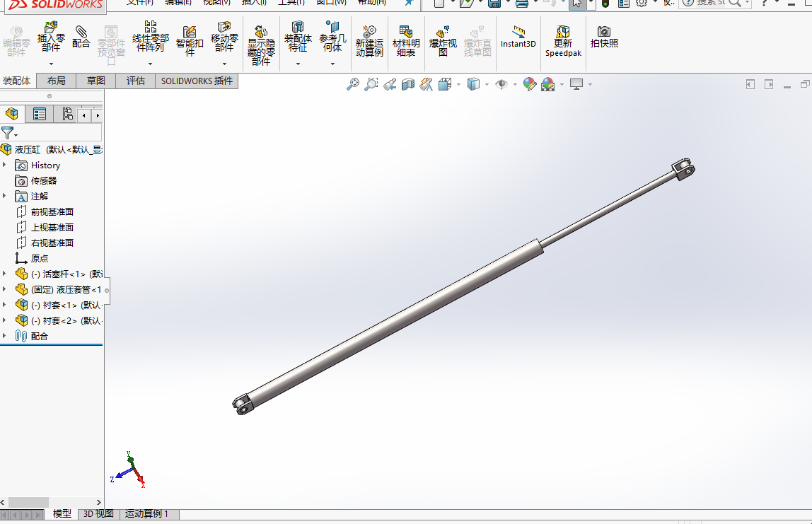Select 上视基准面 in the feature tree
The height and width of the screenshot is (524, 812).
[52, 227]
